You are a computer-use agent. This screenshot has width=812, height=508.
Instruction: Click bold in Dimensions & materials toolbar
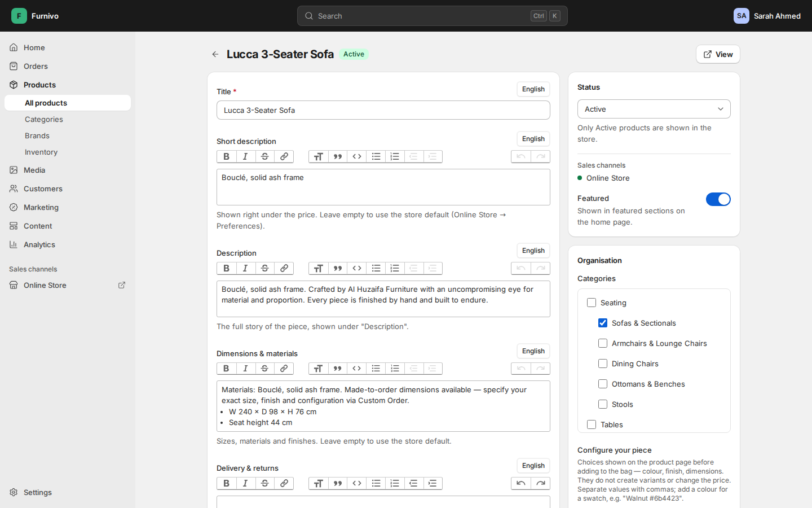point(227,369)
